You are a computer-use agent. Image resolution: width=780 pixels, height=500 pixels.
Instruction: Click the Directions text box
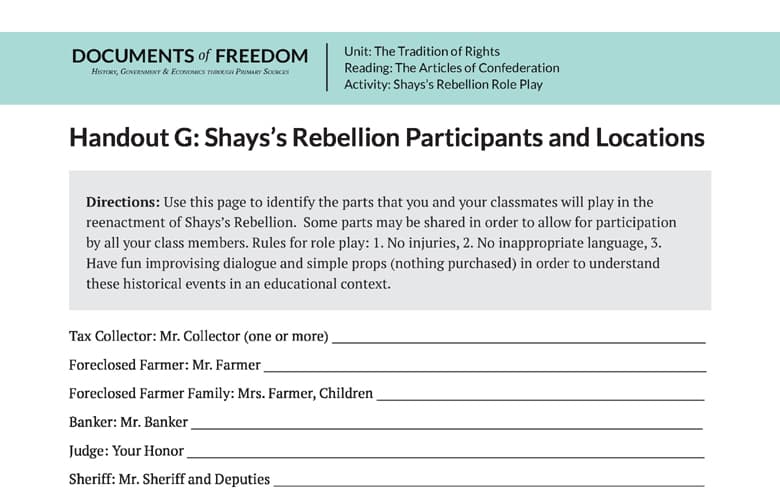pos(389,240)
